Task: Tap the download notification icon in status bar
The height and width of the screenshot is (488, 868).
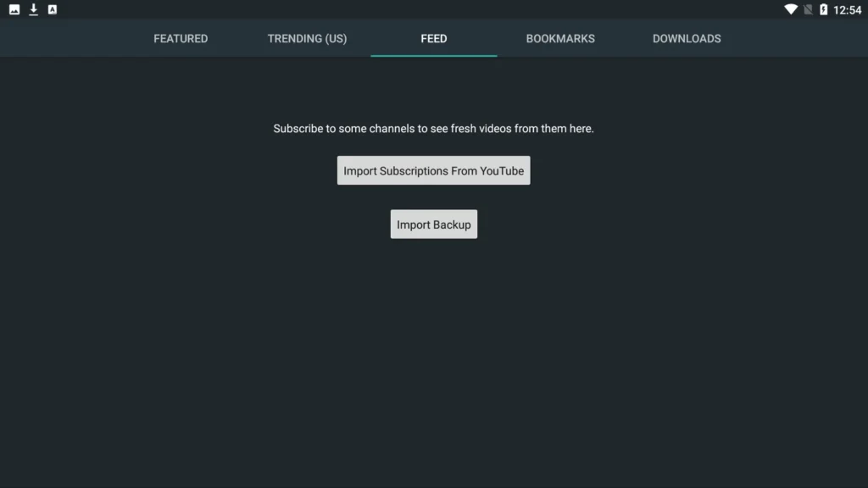Action: tap(33, 9)
